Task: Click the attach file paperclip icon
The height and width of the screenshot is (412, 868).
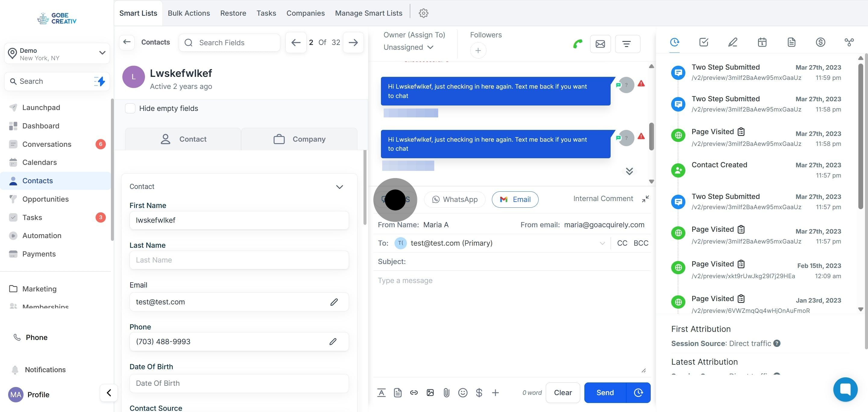Action: [x=446, y=392]
